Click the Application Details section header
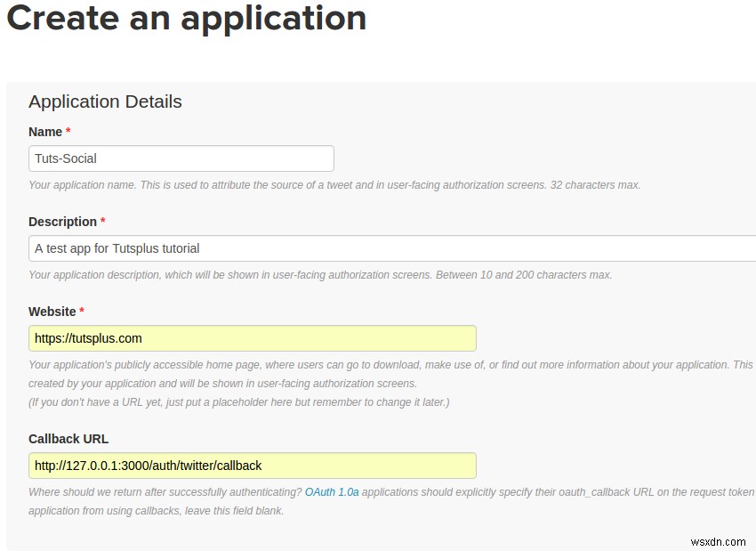 click(x=104, y=101)
